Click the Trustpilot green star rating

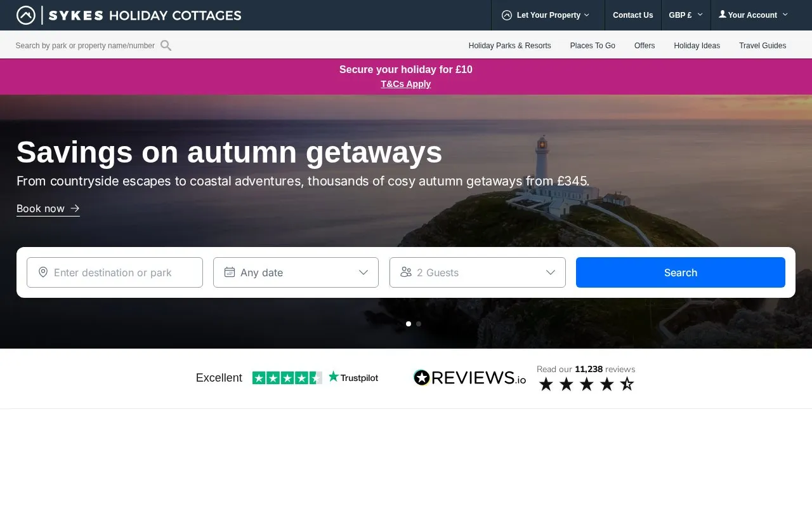pos(287,378)
